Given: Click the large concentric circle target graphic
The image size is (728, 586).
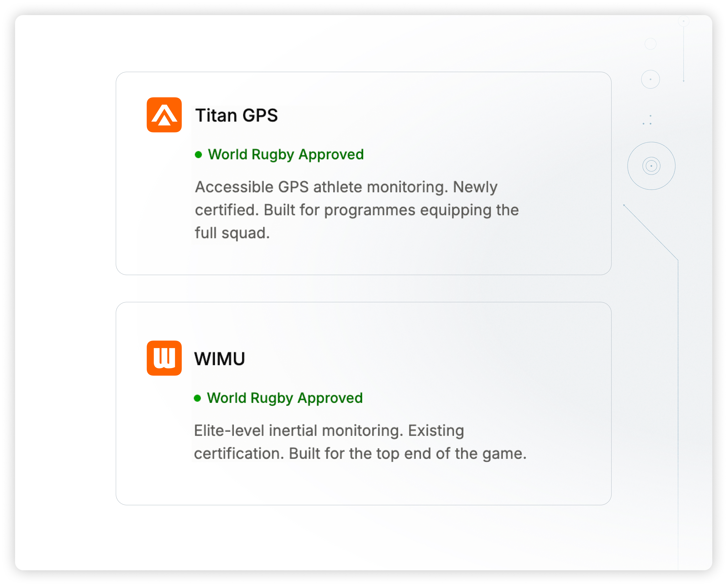Looking at the screenshot, I should tap(651, 166).
